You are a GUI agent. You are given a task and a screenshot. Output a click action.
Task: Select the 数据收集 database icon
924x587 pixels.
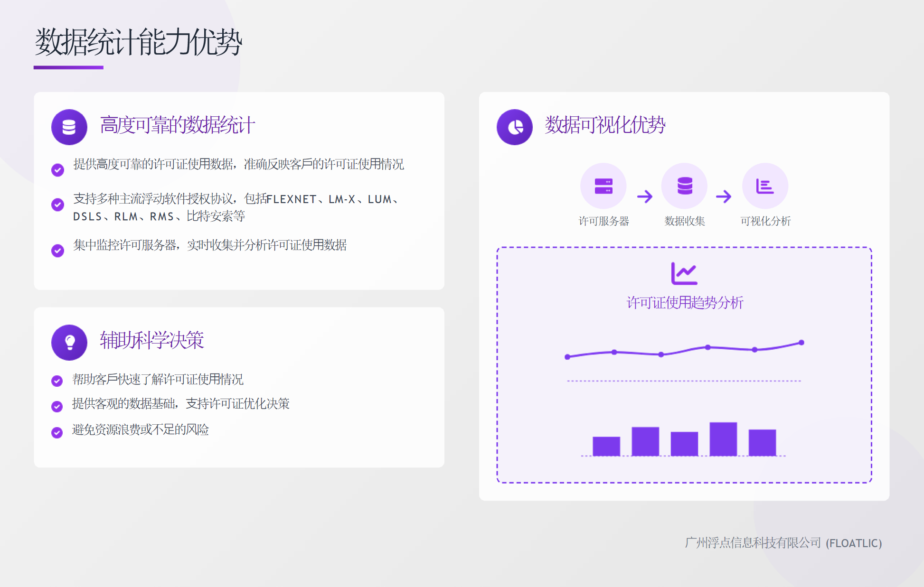point(684,186)
